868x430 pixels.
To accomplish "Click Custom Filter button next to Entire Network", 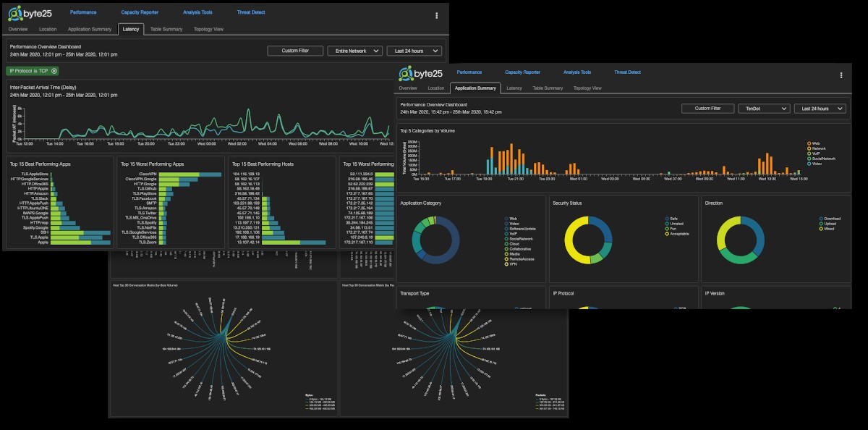I will pos(295,51).
